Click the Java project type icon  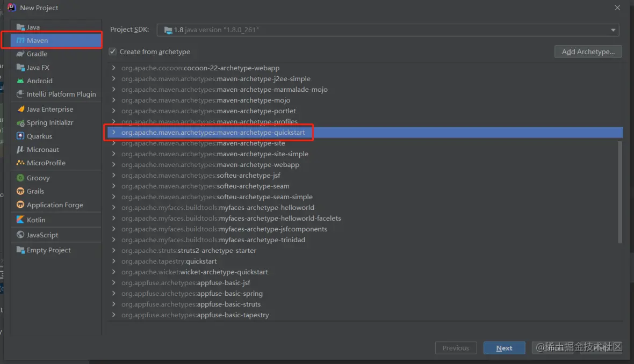click(x=20, y=27)
